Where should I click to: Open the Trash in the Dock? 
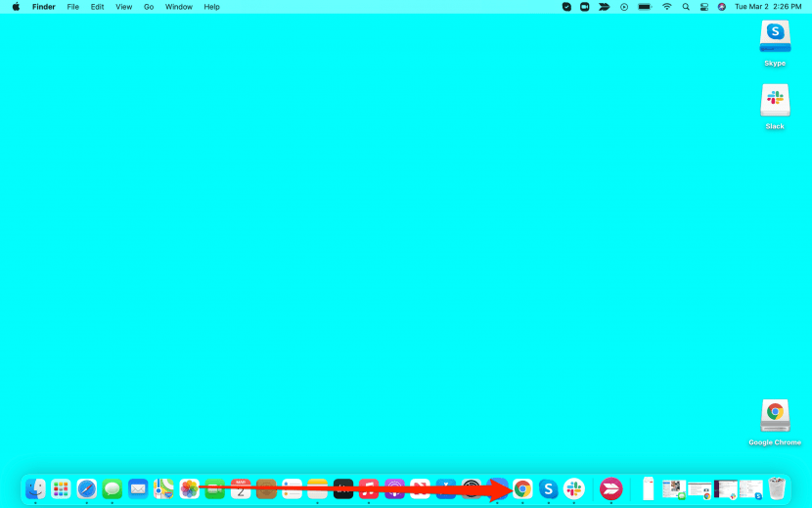(x=777, y=488)
